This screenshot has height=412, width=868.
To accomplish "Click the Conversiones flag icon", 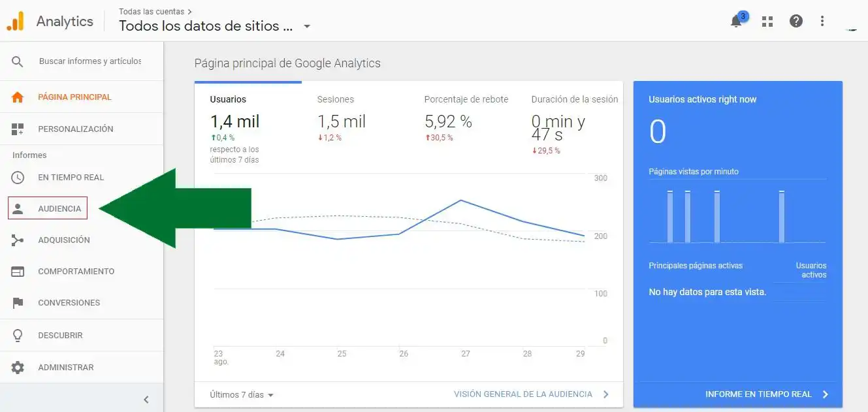I will point(18,302).
